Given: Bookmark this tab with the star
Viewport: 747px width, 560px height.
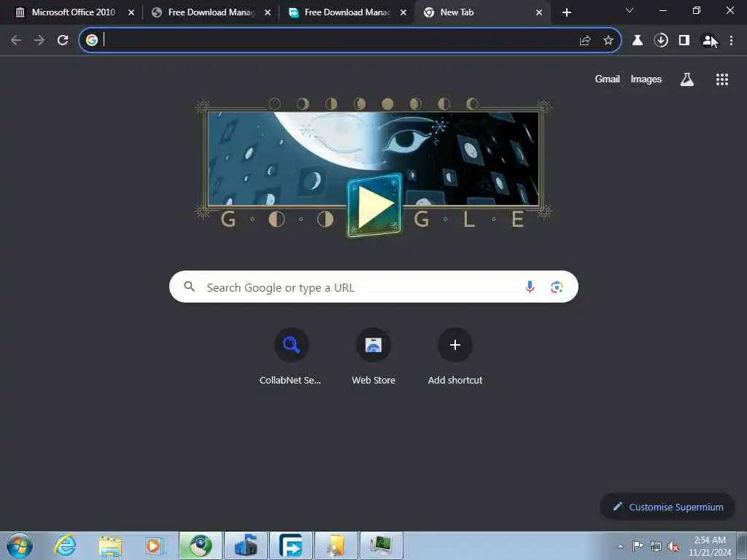Looking at the screenshot, I should click(x=608, y=41).
